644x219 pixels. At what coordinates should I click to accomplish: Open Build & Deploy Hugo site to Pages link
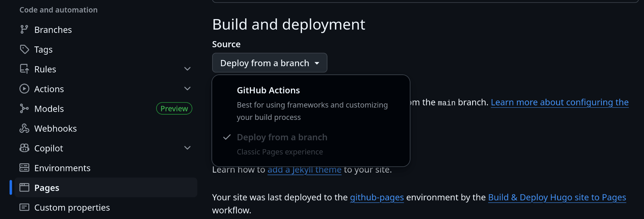point(557,197)
